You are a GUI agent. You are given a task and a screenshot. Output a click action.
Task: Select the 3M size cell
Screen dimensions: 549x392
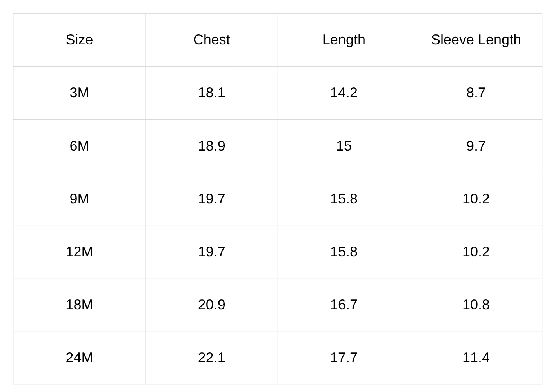[x=79, y=93]
